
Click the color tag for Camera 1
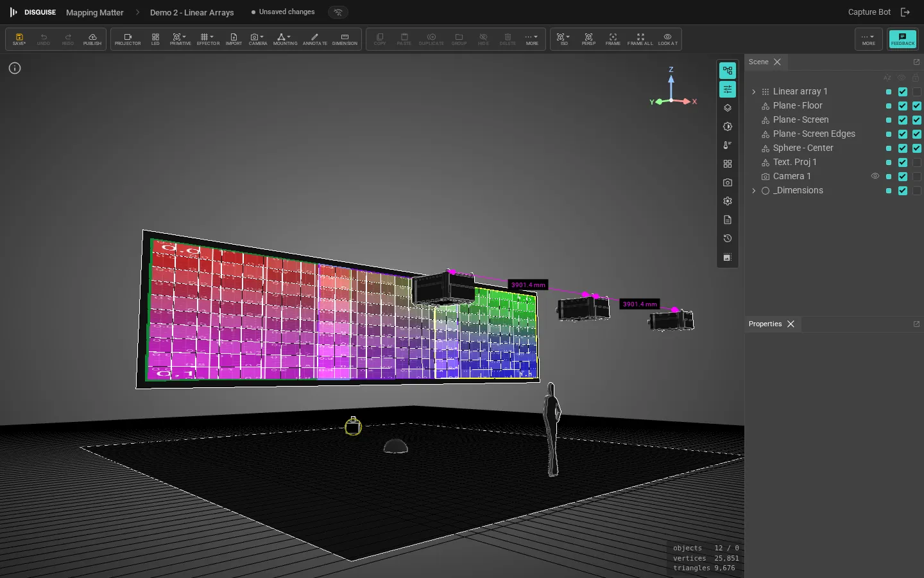pyautogui.click(x=889, y=177)
